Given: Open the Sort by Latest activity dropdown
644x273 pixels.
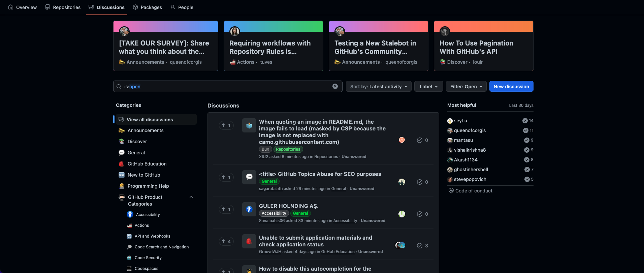Looking at the screenshot, I should (x=379, y=87).
